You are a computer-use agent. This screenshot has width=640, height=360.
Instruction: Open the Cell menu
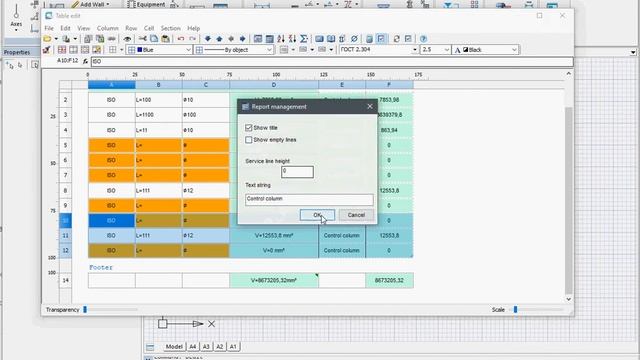click(149, 28)
